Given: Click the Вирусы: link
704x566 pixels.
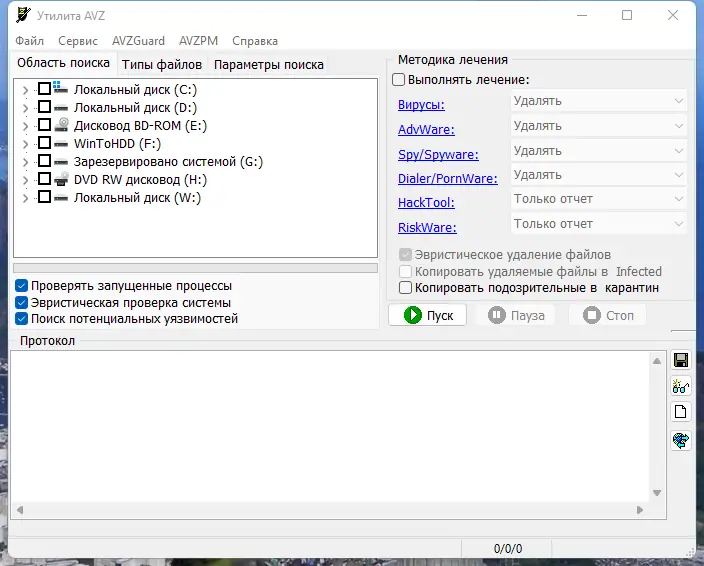Looking at the screenshot, I should click(x=421, y=105).
